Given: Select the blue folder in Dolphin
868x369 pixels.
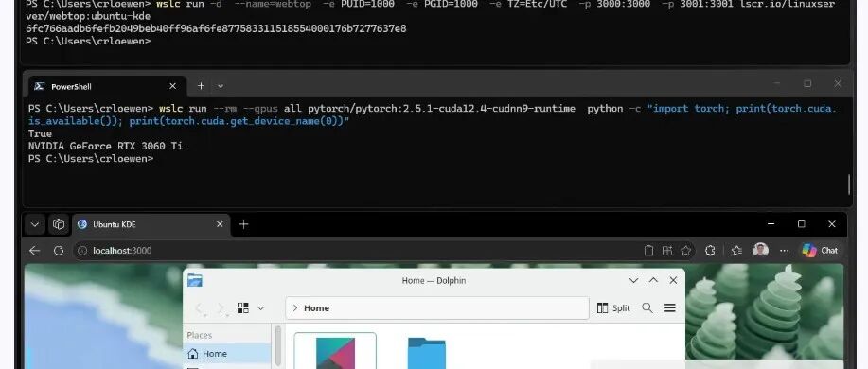Looking at the screenshot, I should (426, 353).
